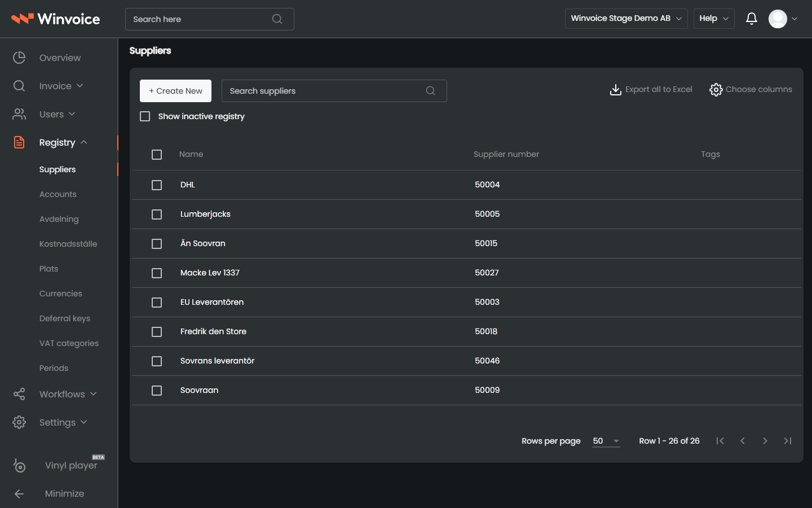The width and height of the screenshot is (812, 508).
Task: Tick the Macke Lev 1337 checkbox
Action: [157, 273]
